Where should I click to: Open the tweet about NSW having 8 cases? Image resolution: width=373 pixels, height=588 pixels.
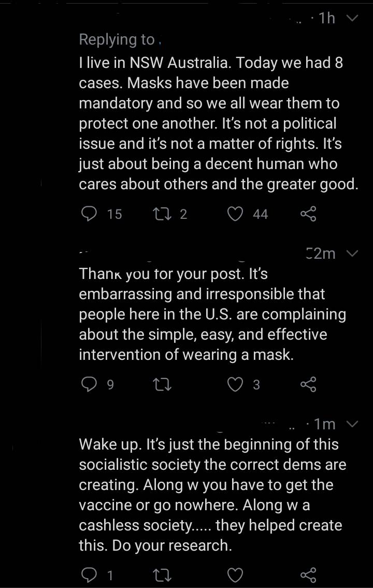click(x=218, y=123)
